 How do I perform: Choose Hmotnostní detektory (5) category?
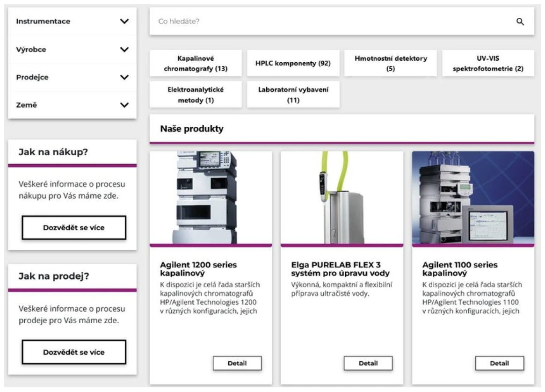click(x=391, y=63)
